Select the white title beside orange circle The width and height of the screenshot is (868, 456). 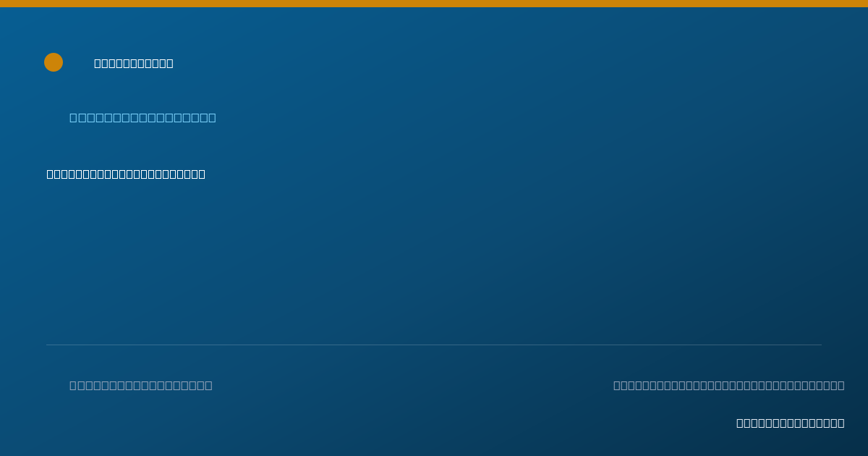pyautogui.click(x=134, y=63)
